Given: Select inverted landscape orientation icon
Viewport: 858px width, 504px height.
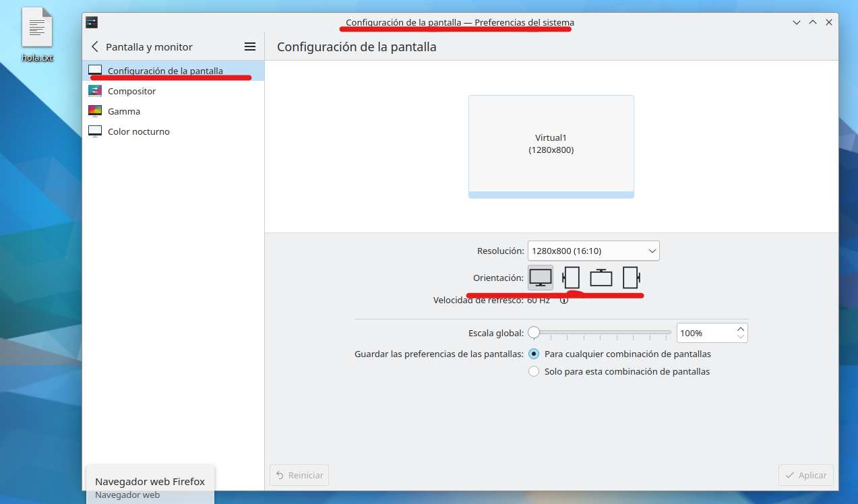Looking at the screenshot, I should pyautogui.click(x=601, y=277).
